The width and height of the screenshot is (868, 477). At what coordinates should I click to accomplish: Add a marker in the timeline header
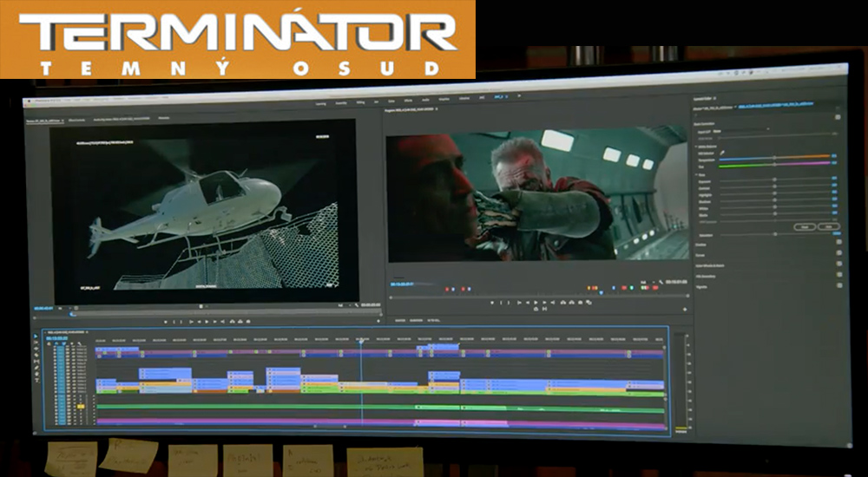click(x=72, y=343)
